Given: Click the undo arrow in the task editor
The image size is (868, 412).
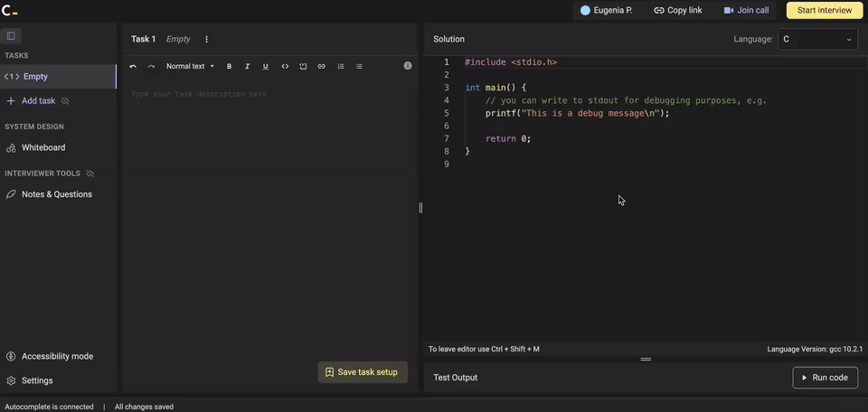Looking at the screenshot, I should (x=133, y=66).
